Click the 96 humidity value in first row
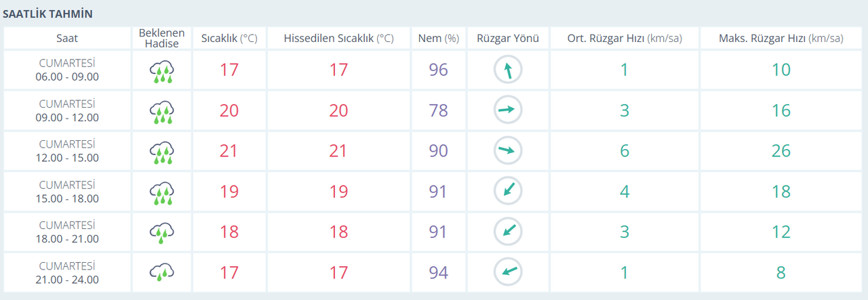Viewport: 868px width, 300px height. click(438, 70)
